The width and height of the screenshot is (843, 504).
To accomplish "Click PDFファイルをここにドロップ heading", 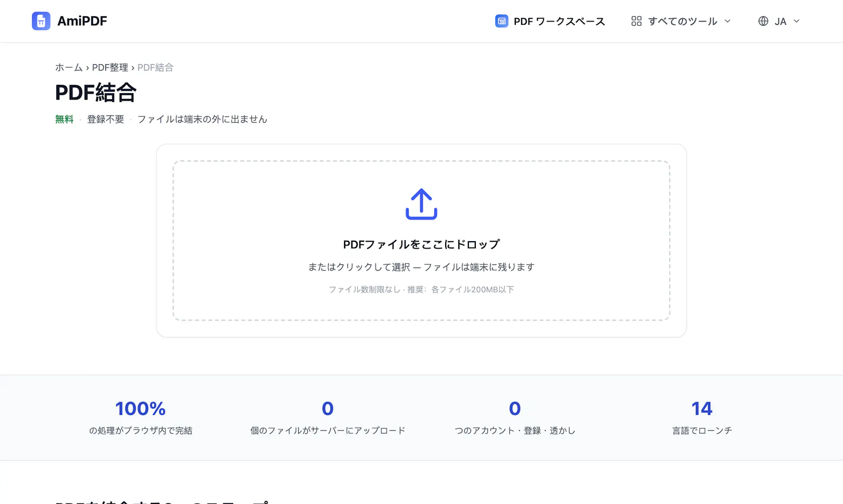I will click(x=421, y=244).
